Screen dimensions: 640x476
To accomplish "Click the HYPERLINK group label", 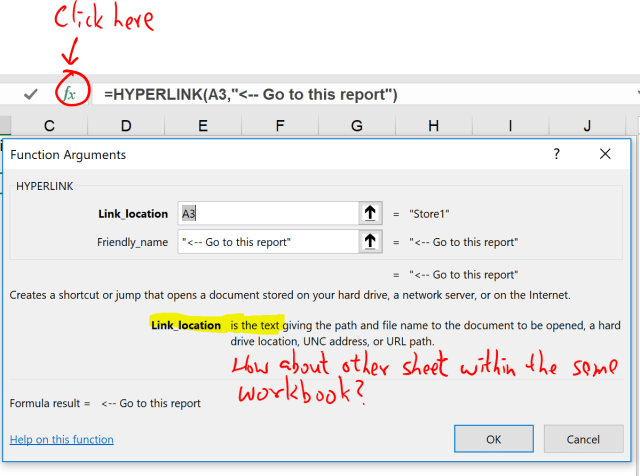I will 44,186.
